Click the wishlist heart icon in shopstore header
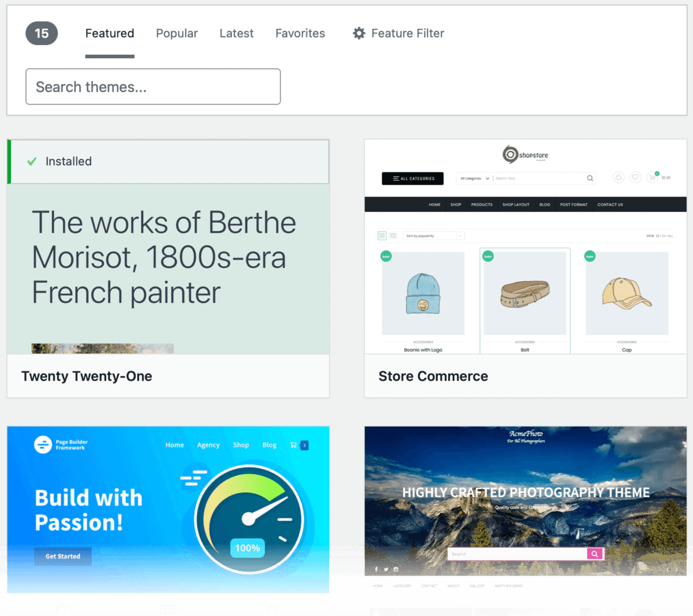This screenshot has height=616, width=693. click(x=635, y=177)
